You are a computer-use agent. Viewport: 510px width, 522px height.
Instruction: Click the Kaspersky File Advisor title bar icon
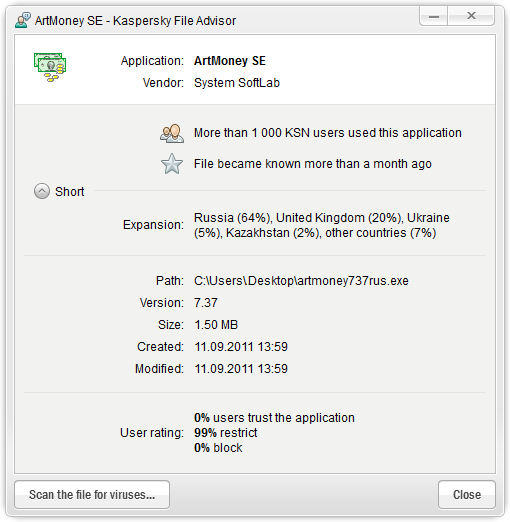pos(23,20)
